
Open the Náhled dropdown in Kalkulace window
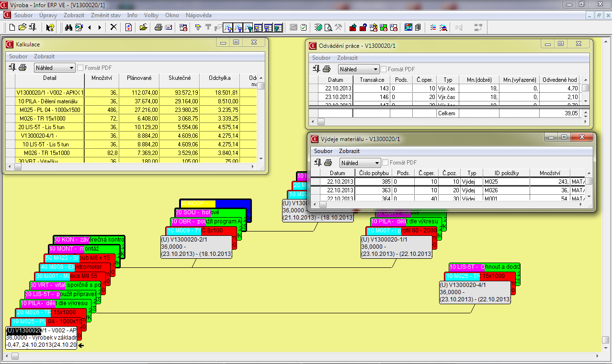(71, 68)
